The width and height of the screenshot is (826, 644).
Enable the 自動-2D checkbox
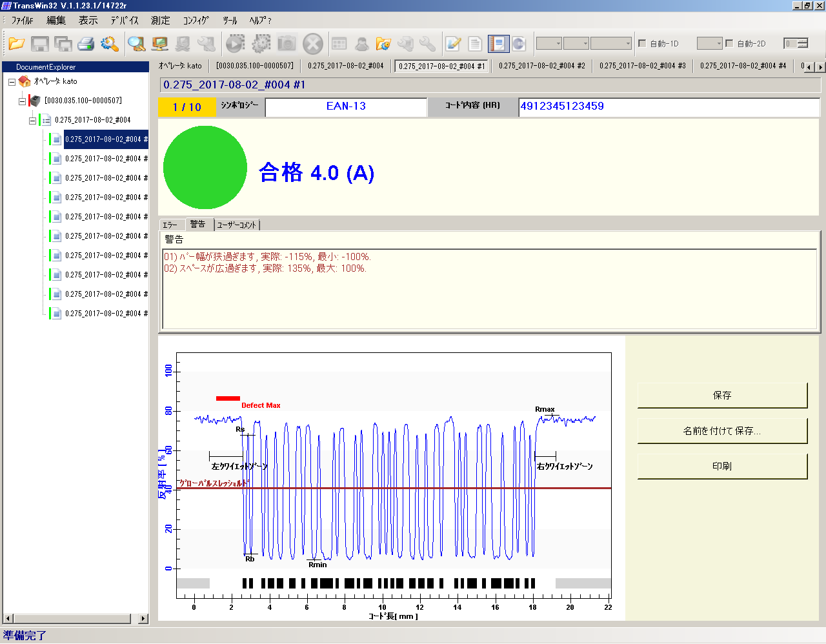coord(729,43)
